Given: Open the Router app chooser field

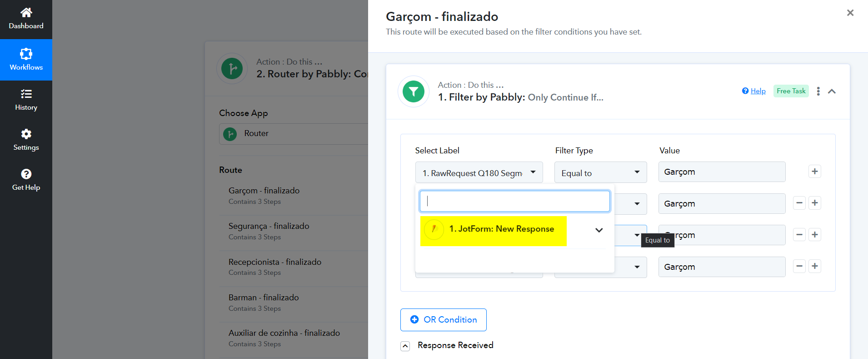Looking at the screenshot, I should click(x=294, y=134).
